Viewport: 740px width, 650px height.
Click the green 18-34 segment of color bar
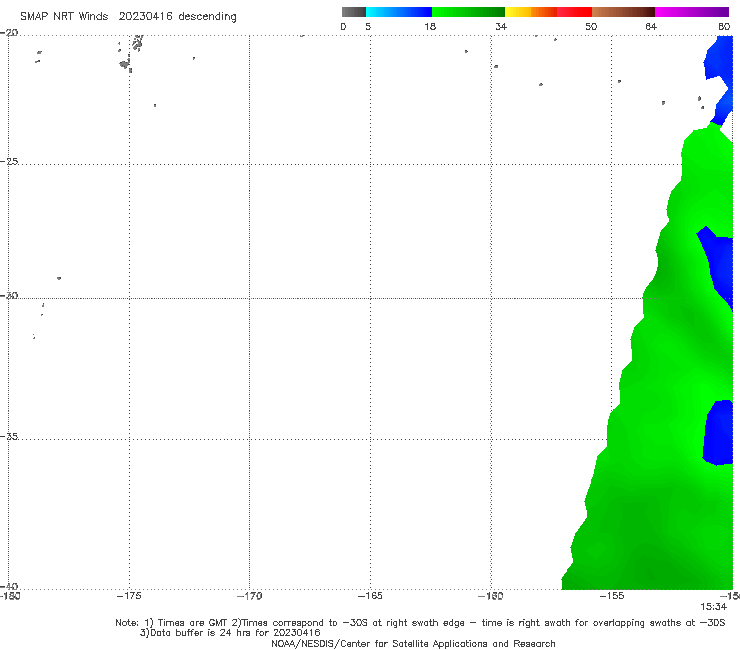click(x=468, y=12)
